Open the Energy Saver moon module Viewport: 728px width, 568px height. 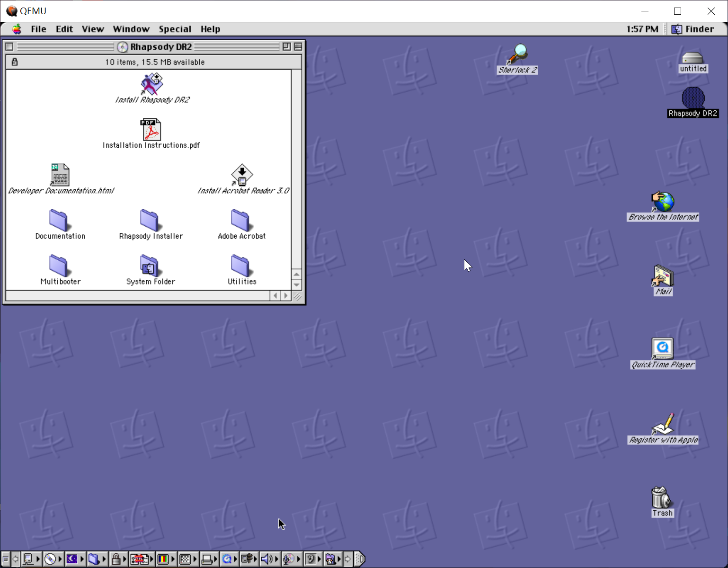click(75, 559)
